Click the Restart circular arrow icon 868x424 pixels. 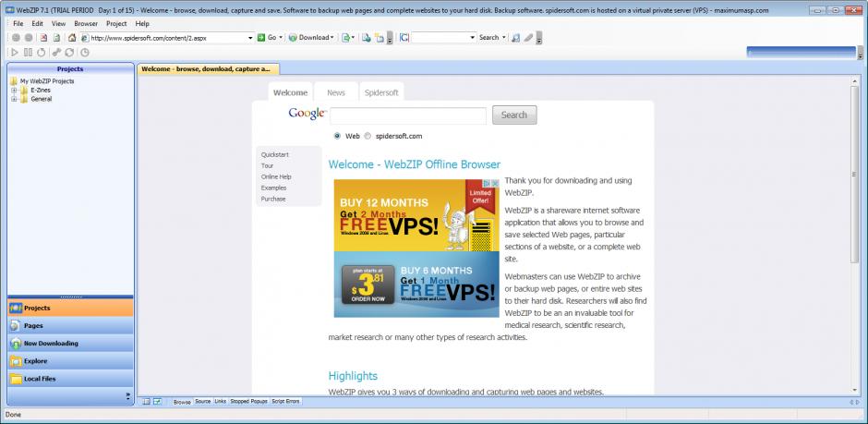click(x=41, y=53)
